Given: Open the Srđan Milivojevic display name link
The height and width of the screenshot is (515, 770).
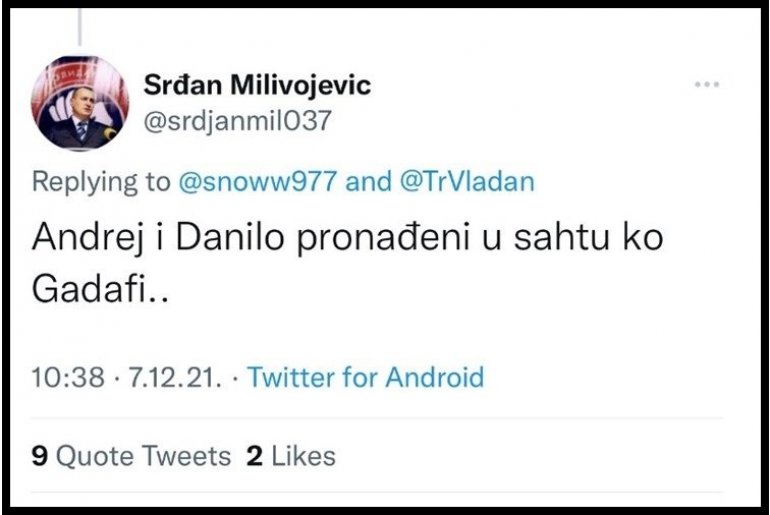Looking at the screenshot, I should tap(257, 85).
